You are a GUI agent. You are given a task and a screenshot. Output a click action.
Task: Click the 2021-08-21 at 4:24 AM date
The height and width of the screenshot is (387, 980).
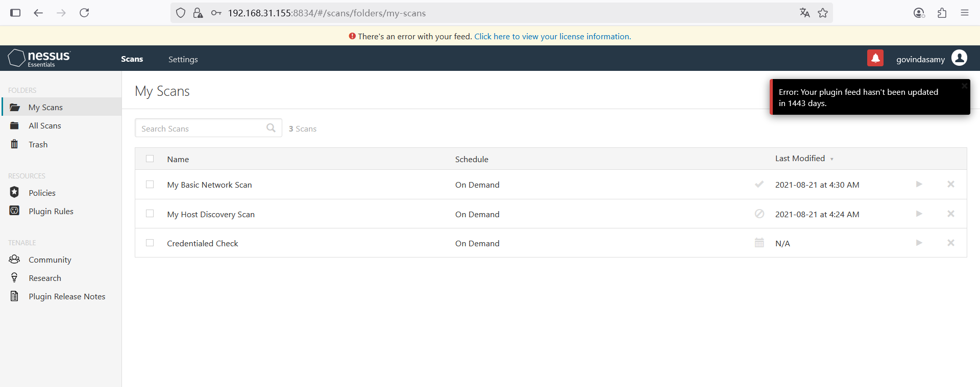817,214
